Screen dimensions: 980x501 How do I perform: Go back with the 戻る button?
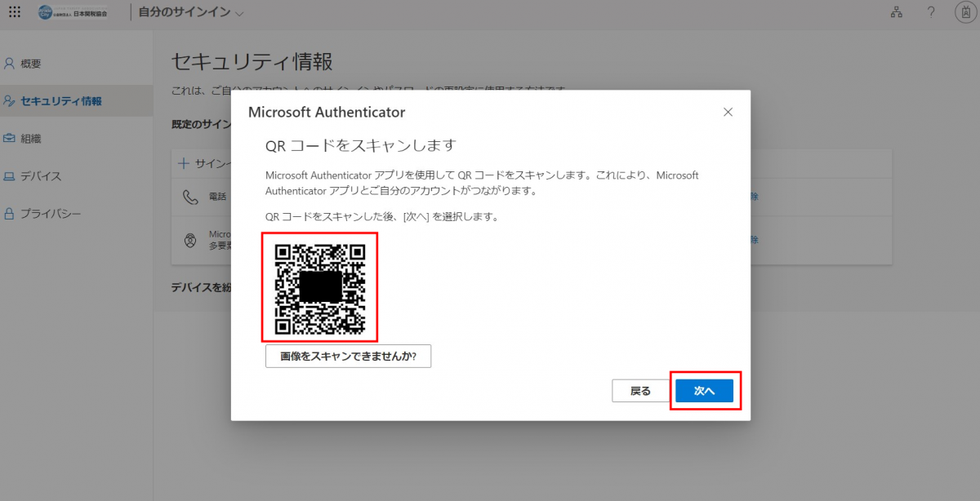pyautogui.click(x=640, y=391)
